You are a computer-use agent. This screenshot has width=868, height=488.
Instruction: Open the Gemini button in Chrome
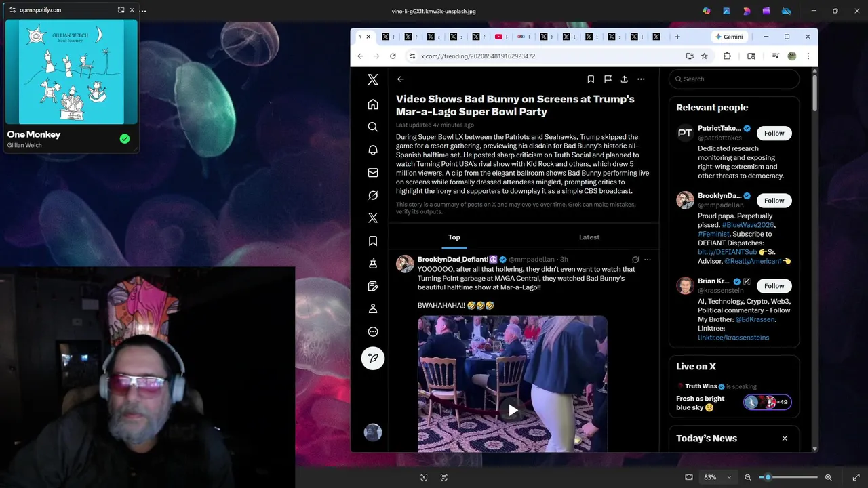pyautogui.click(x=729, y=37)
